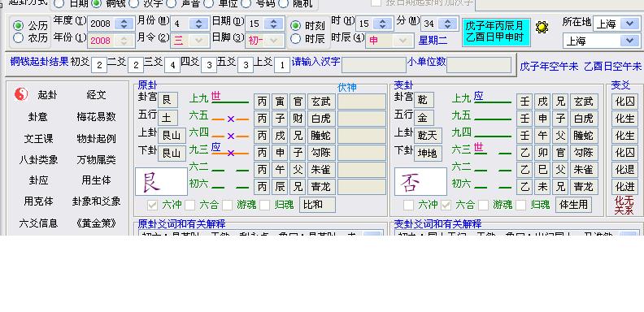This screenshot has width=644, height=312.
Task: Toggle 六冲 checkbox under 原卦
Action: tap(152, 205)
